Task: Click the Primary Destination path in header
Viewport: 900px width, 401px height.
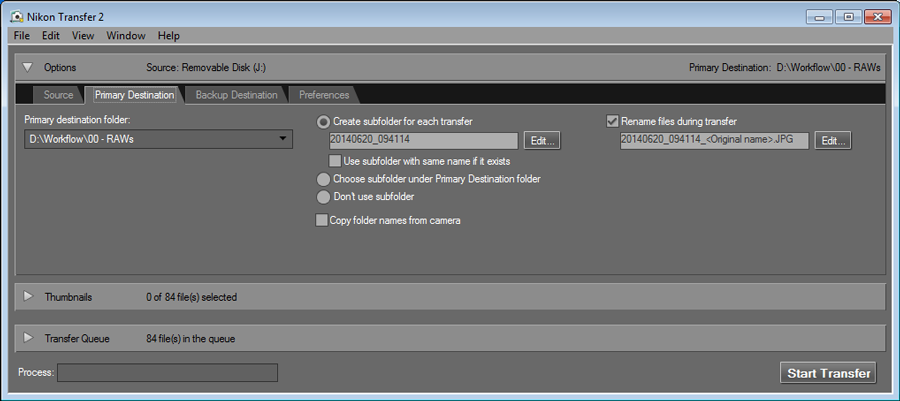Action: point(828,68)
